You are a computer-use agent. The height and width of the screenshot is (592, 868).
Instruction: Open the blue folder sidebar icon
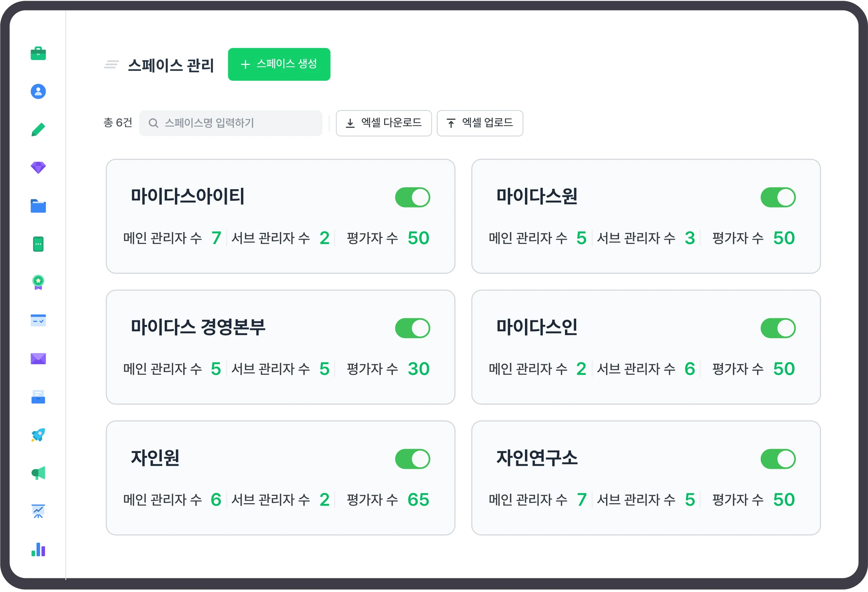[38, 206]
